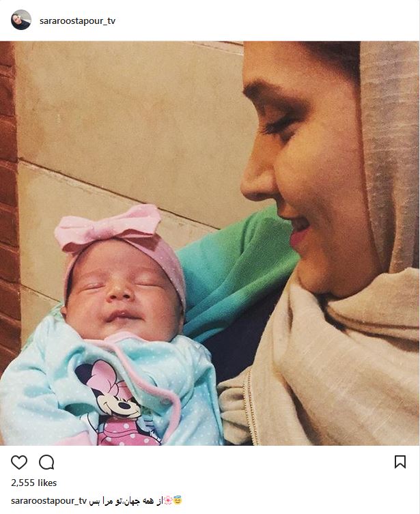Screen dimensions: 420x514
Task: Click the flower emoji in the caption
Action: tap(167, 500)
